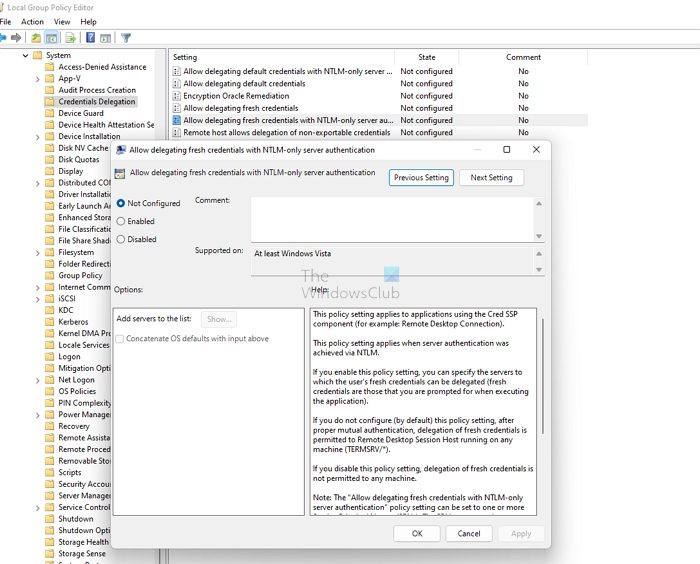Image resolution: width=700 pixels, height=564 pixels.
Task: Open the Help menu
Action: [x=88, y=22]
